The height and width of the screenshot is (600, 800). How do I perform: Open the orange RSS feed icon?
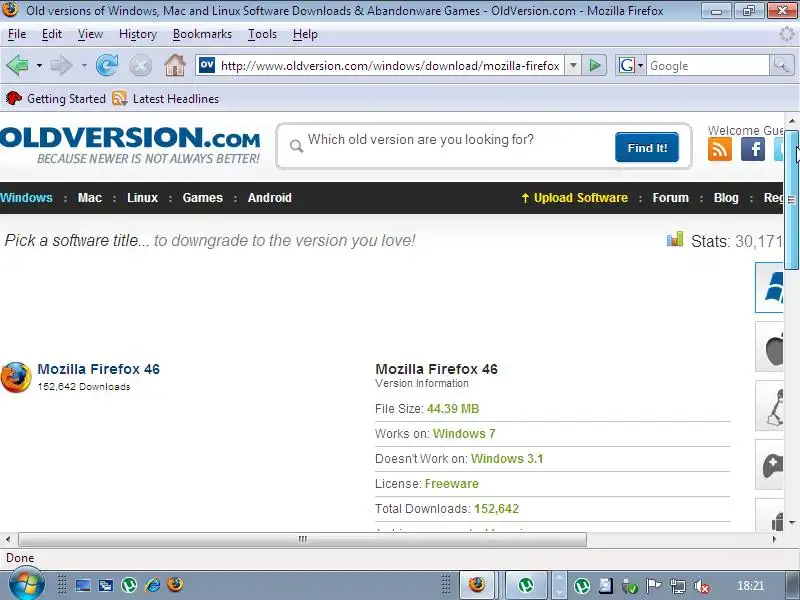click(x=719, y=149)
